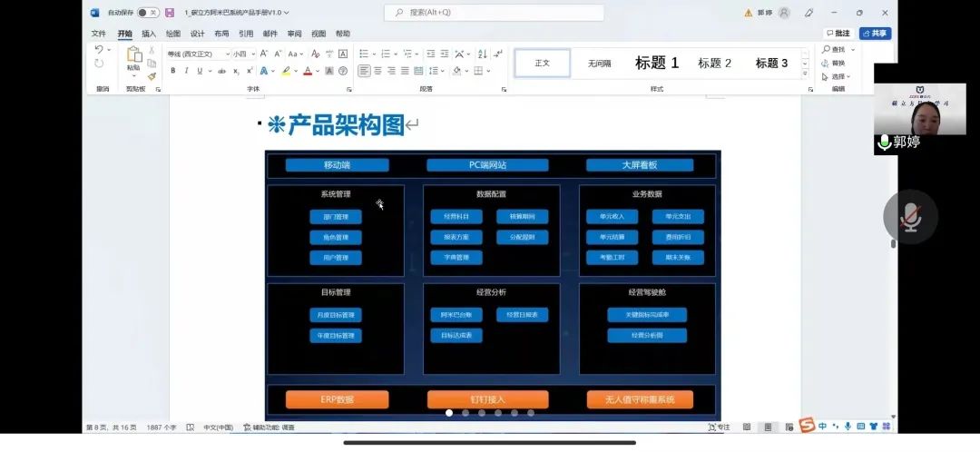This screenshot has height=452, width=980.
Task: Switch to the 审阅 (Review) tab
Action: (294, 34)
